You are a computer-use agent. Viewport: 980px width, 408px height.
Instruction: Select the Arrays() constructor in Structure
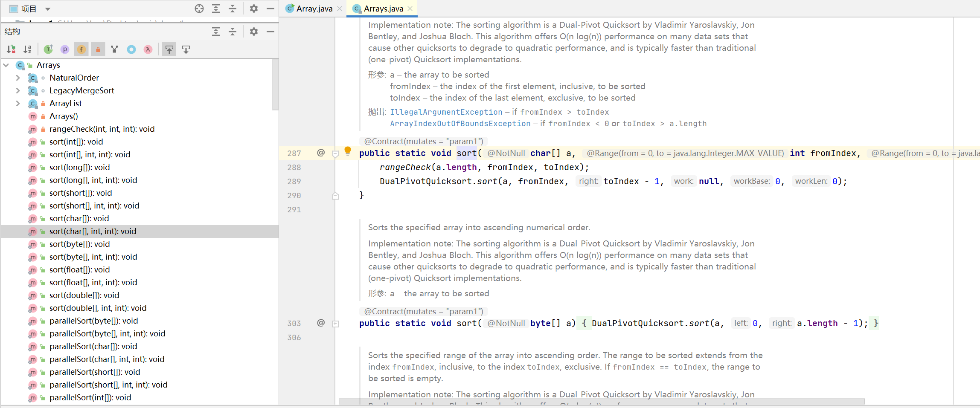coord(64,116)
